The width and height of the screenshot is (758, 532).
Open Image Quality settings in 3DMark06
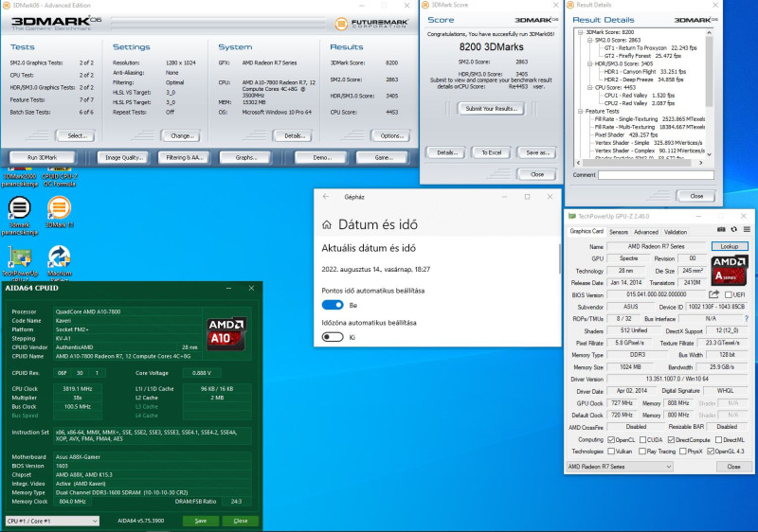[x=124, y=157]
